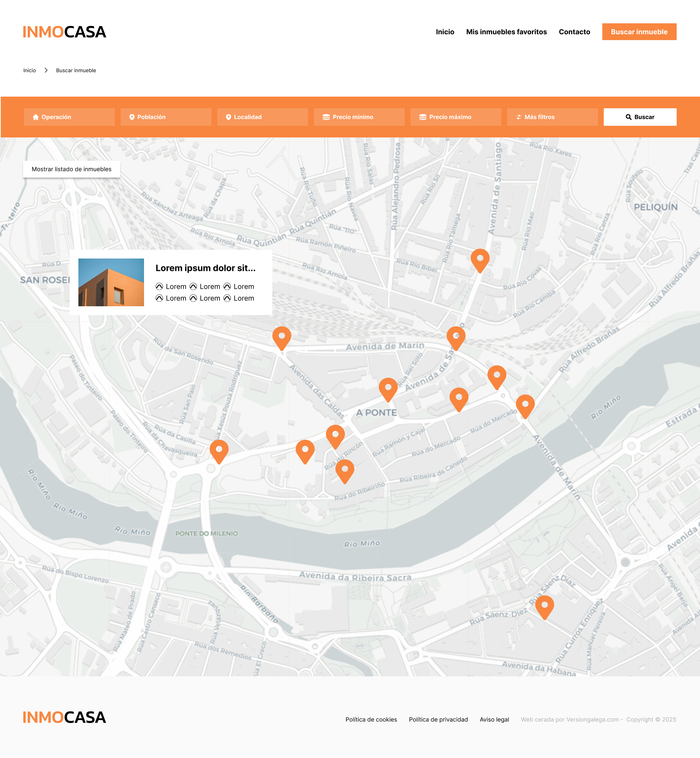Open Aviso legal footer link

[494, 719]
